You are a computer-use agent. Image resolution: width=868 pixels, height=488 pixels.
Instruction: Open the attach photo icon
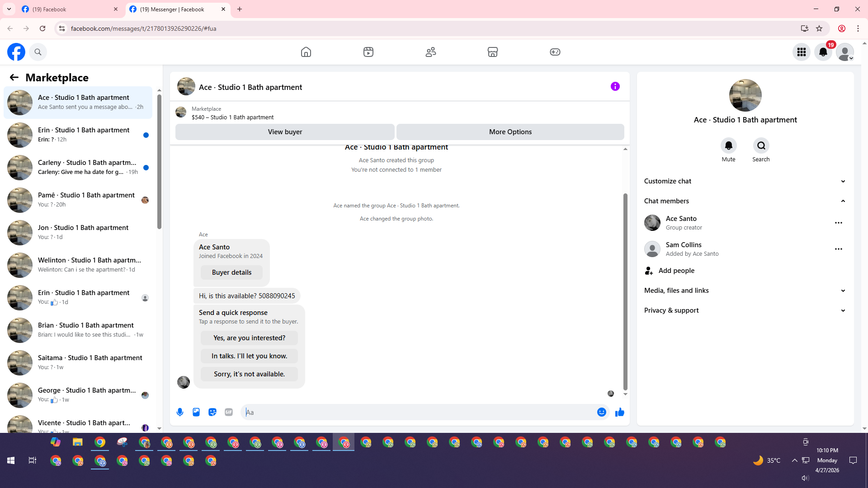pyautogui.click(x=196, y=412)
